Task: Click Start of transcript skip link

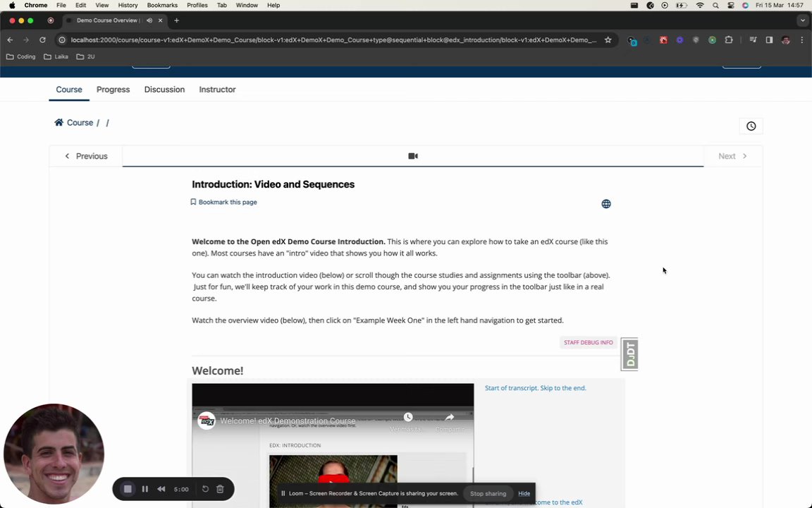Action: pyautogui.click(x=536, y=388)
